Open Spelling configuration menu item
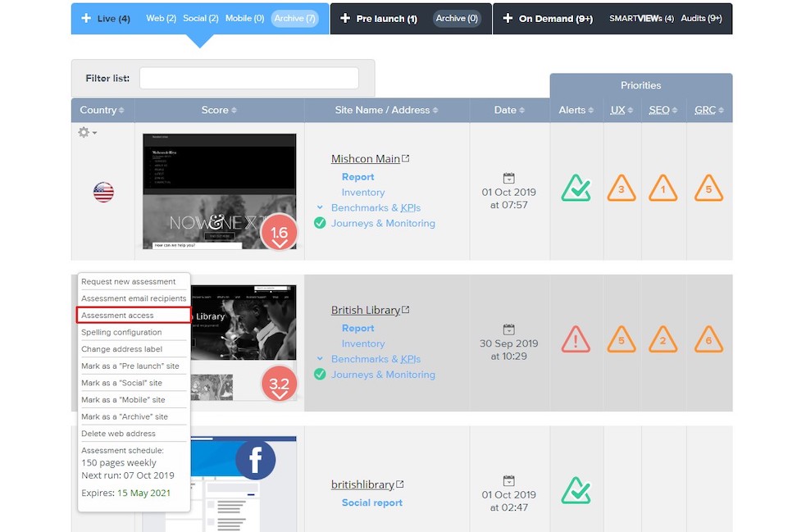806x532 pixels. (121, 332)
